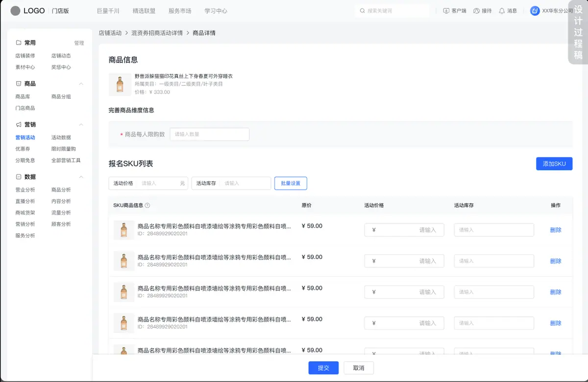Open 素材中心 sidebar entry
The image size is (588, 382).
(25, 67)
